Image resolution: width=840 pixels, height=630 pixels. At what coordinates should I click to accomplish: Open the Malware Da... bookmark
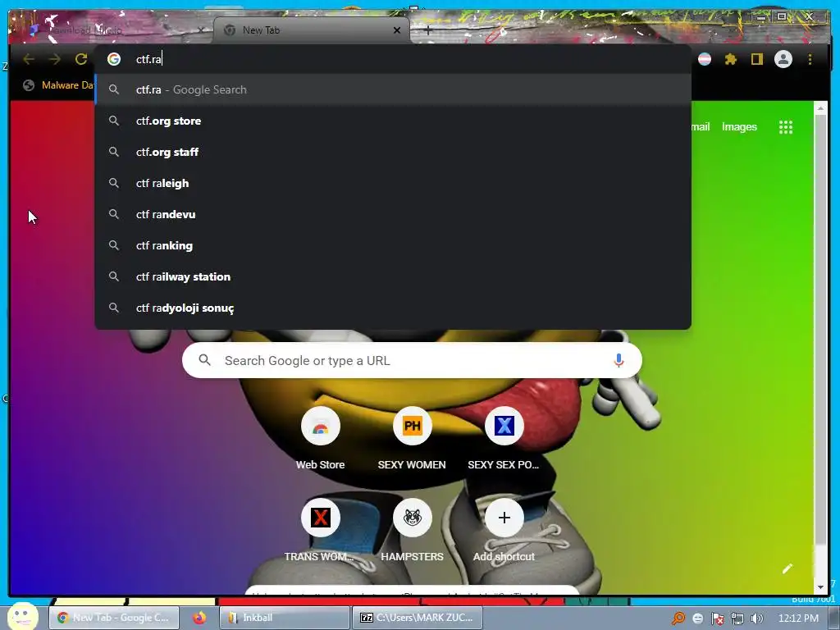(x=57, y=85)
